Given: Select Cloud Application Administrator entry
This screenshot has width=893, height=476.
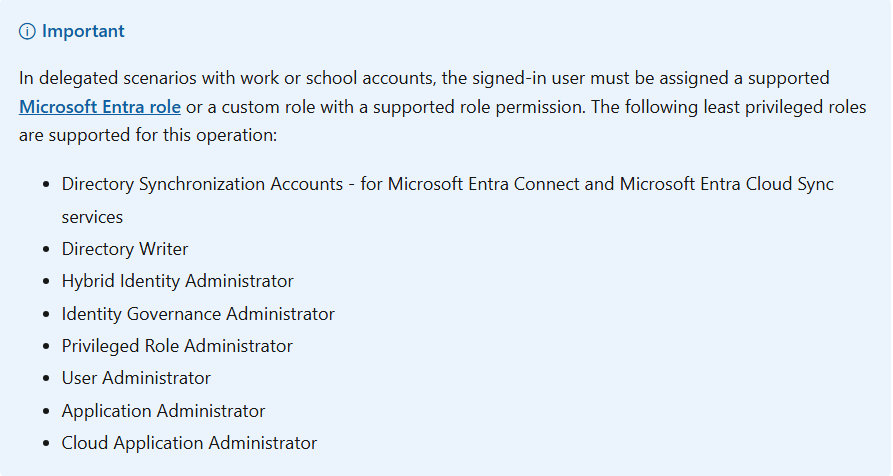Looking at the screenshot, I should pos(189,442).
